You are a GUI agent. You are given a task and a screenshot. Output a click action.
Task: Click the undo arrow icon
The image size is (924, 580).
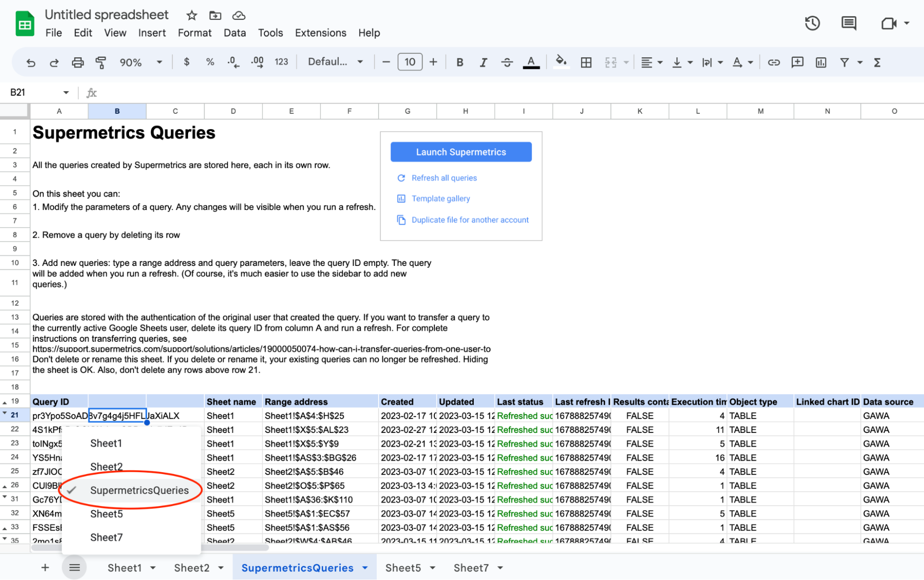[31, 62]
